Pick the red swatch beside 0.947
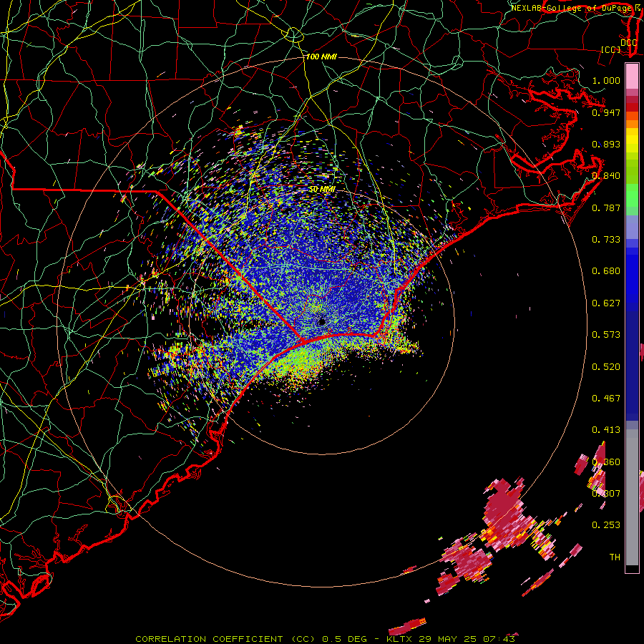Screen dimensions: 644x644 coord(632,107)
